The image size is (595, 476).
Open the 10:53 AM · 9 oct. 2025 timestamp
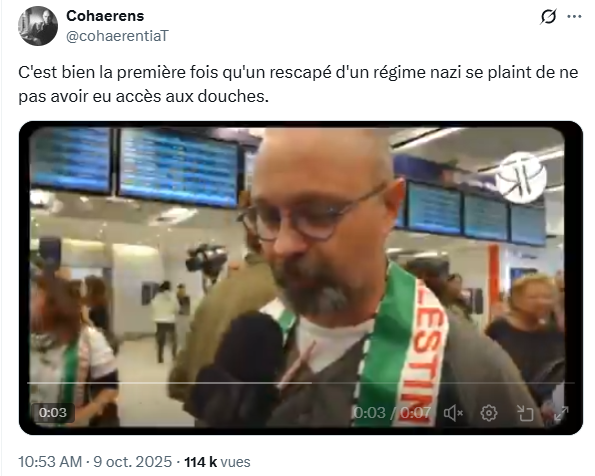[x=95, y=462]
